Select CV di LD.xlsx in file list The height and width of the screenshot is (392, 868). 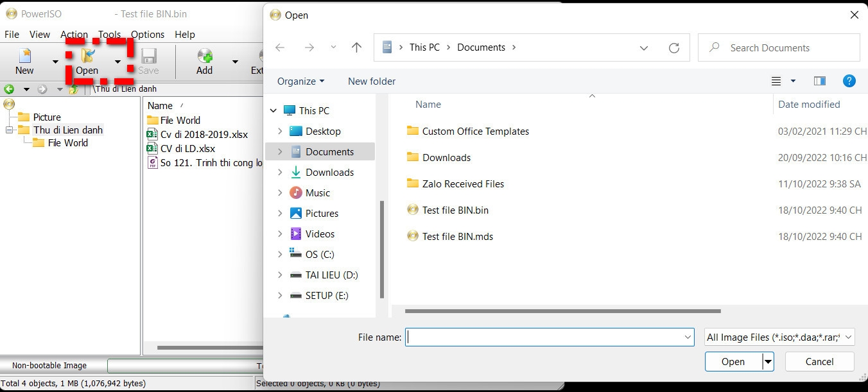[187, 149]
